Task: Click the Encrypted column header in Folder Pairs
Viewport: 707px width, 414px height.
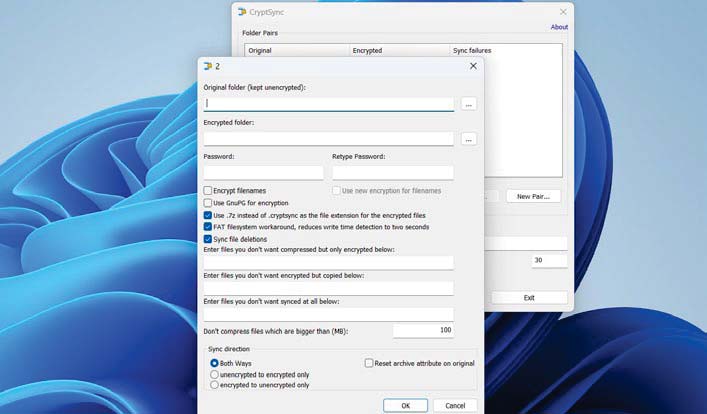Action: pos(399,51)
